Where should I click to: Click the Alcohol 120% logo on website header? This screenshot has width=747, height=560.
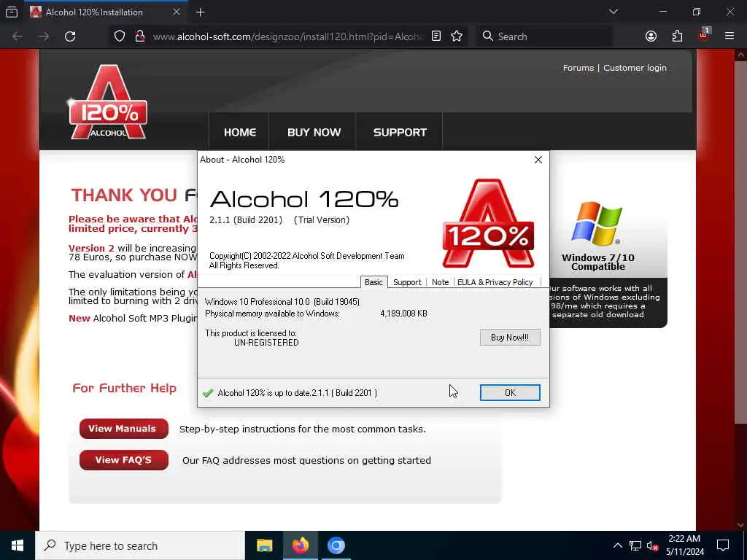point(108,102)
